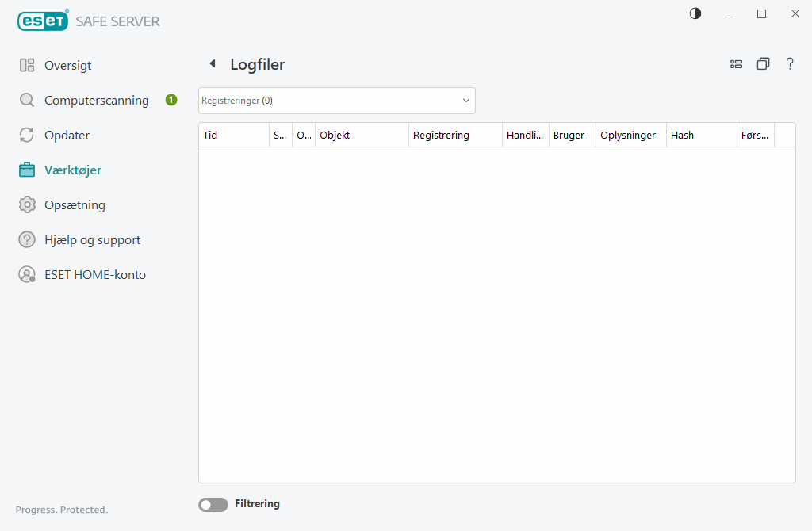Select Oversigt in the sidebar

67,65
